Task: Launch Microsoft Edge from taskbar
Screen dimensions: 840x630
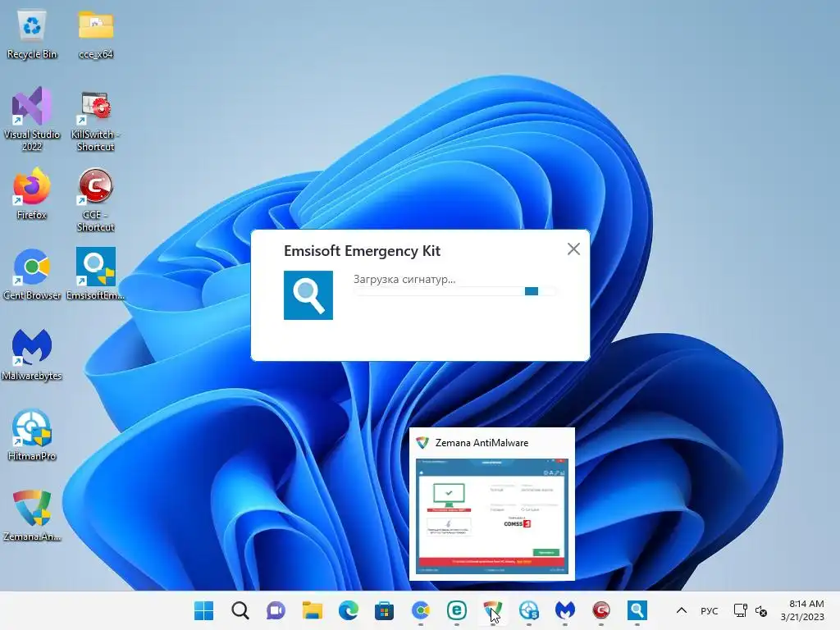Action: click(348, 610)
